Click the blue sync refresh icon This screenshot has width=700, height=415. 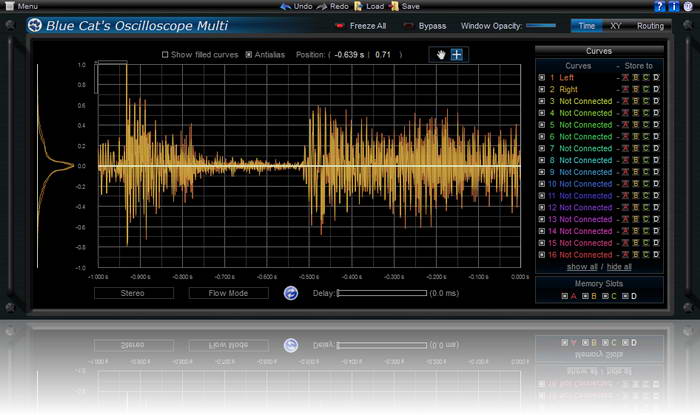tap(291, 293)
